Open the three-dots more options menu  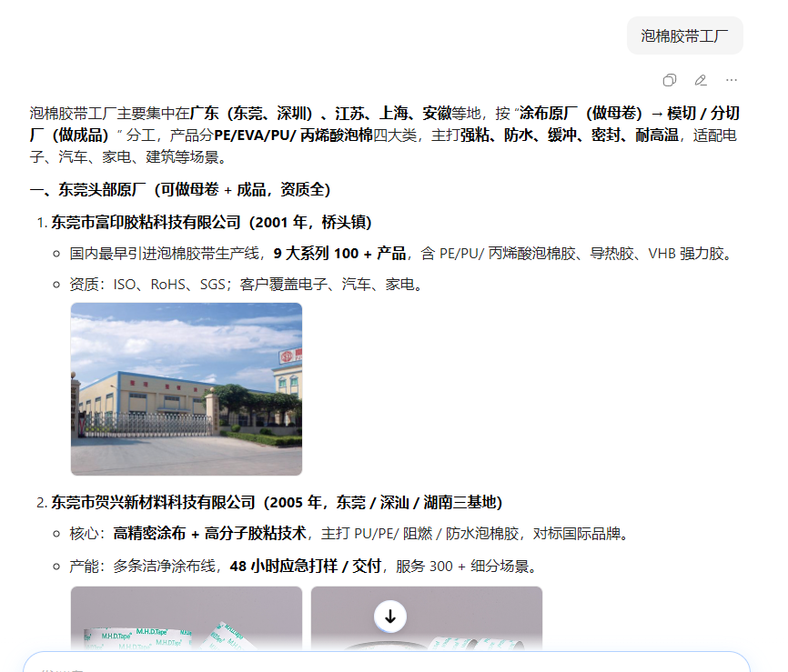(732, 80)
